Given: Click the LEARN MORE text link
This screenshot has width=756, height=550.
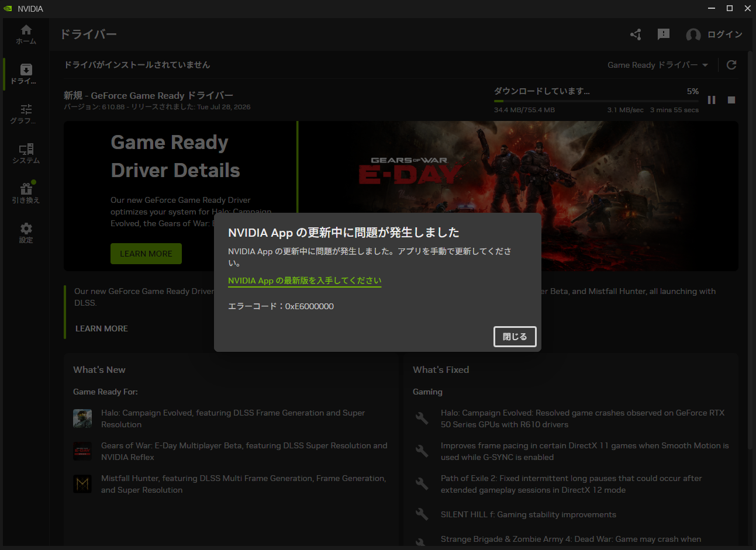Looking at the screenshot, I should point(102,328).
